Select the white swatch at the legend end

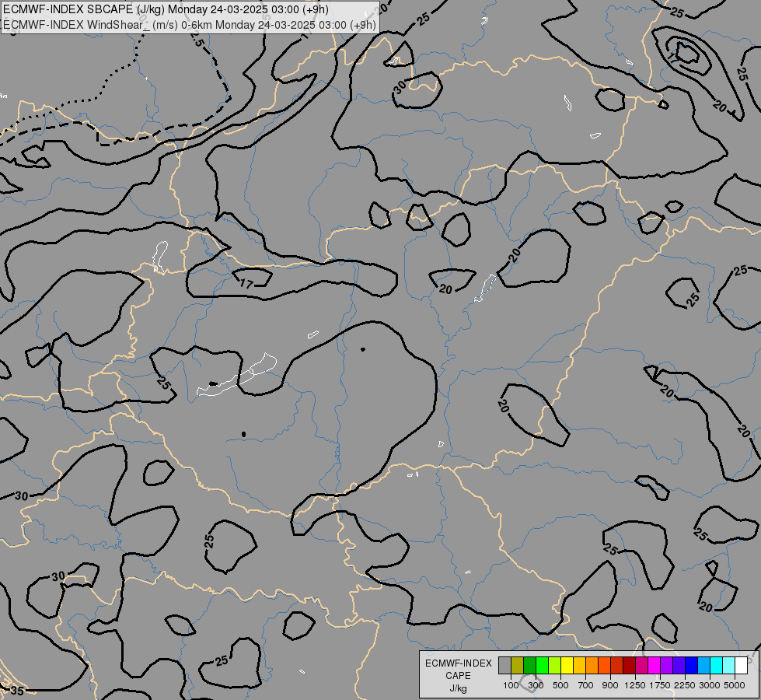[x=741, y=665]
